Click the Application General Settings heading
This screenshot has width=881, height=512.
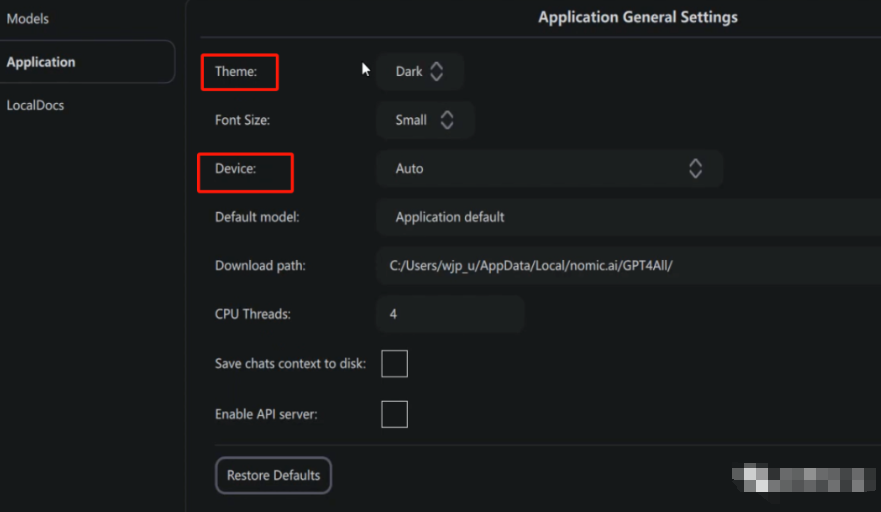[x=638, y=17]
